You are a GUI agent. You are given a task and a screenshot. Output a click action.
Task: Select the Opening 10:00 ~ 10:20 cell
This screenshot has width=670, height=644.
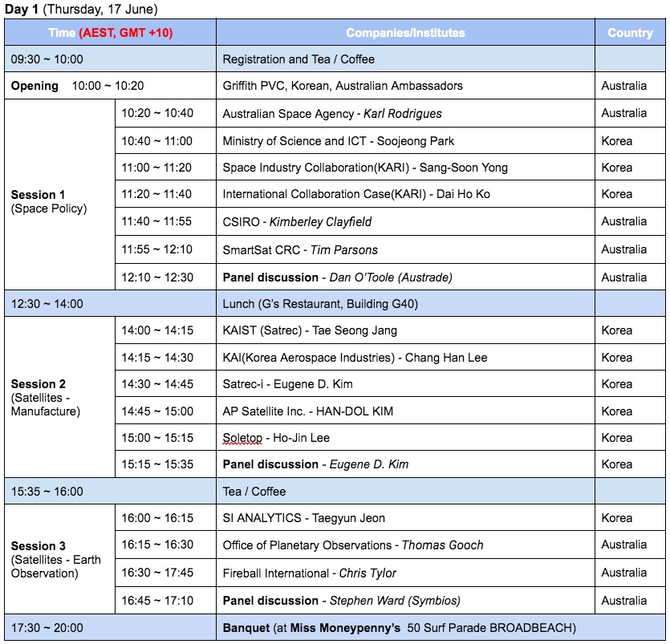click(78, 86)
